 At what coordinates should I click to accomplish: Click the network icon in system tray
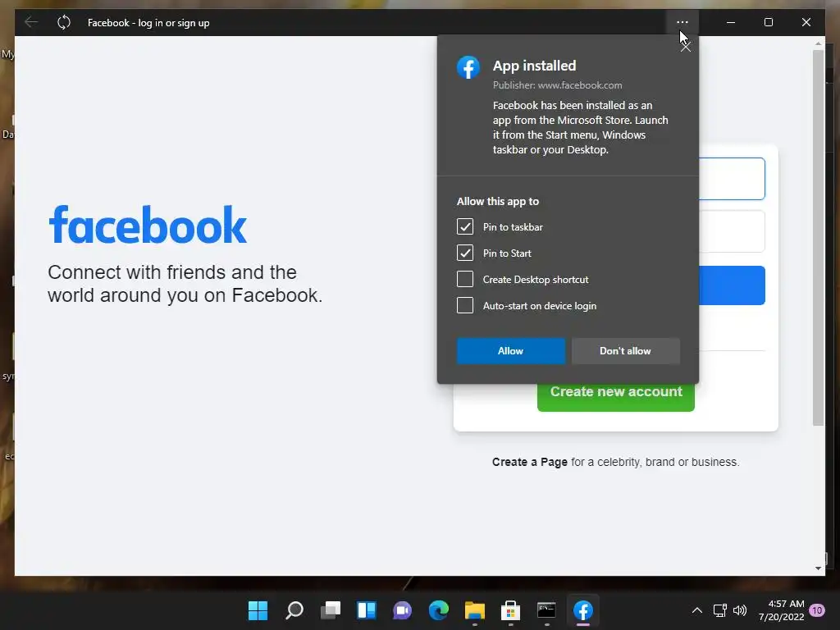(x=720, y=610)
